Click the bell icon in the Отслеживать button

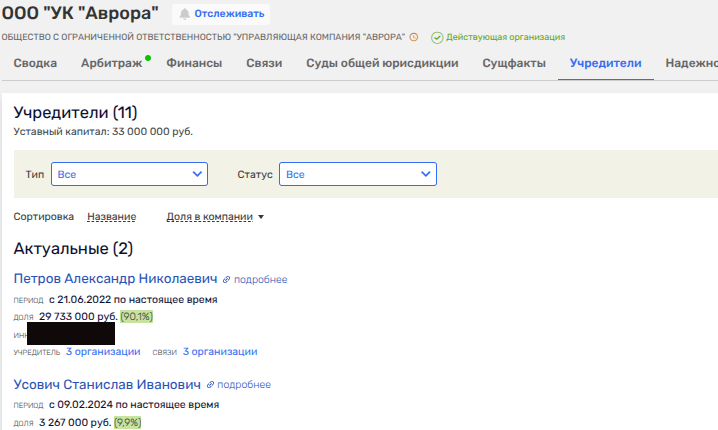coord(186,14)
